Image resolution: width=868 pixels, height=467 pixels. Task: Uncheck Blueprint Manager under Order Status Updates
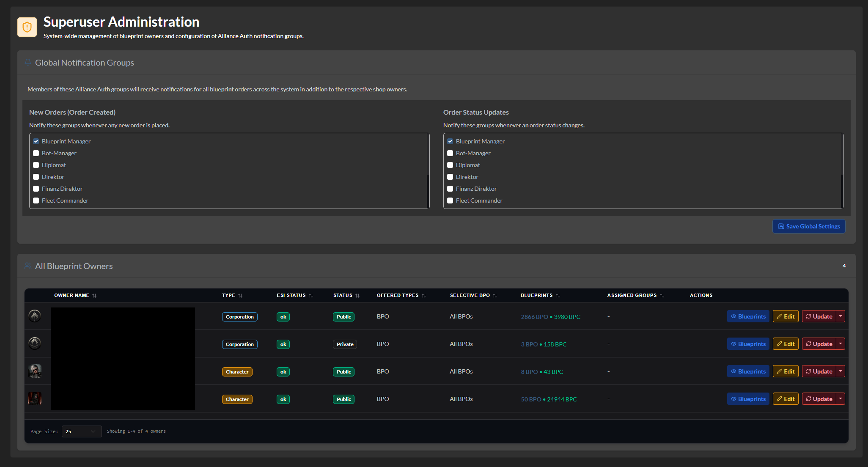point(450,141)
